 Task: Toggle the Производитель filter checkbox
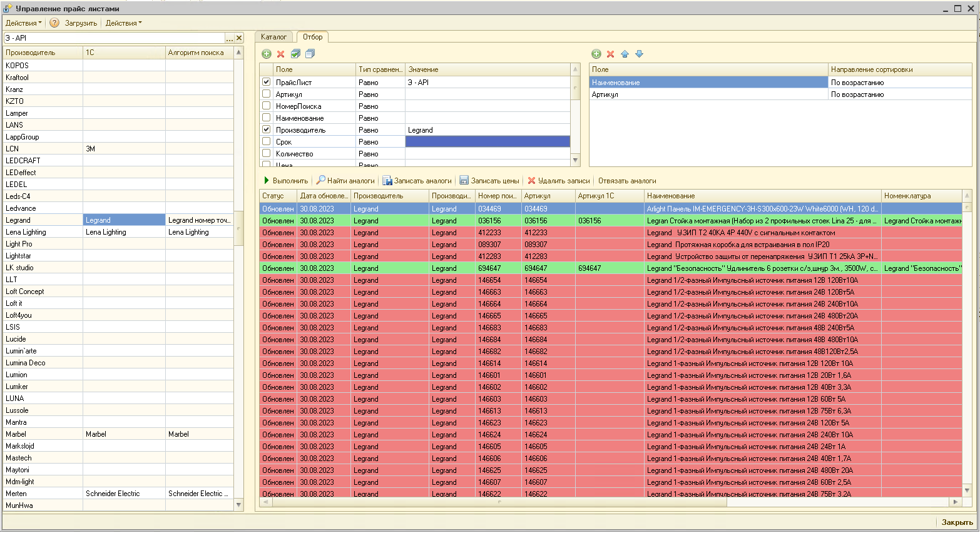267,129
